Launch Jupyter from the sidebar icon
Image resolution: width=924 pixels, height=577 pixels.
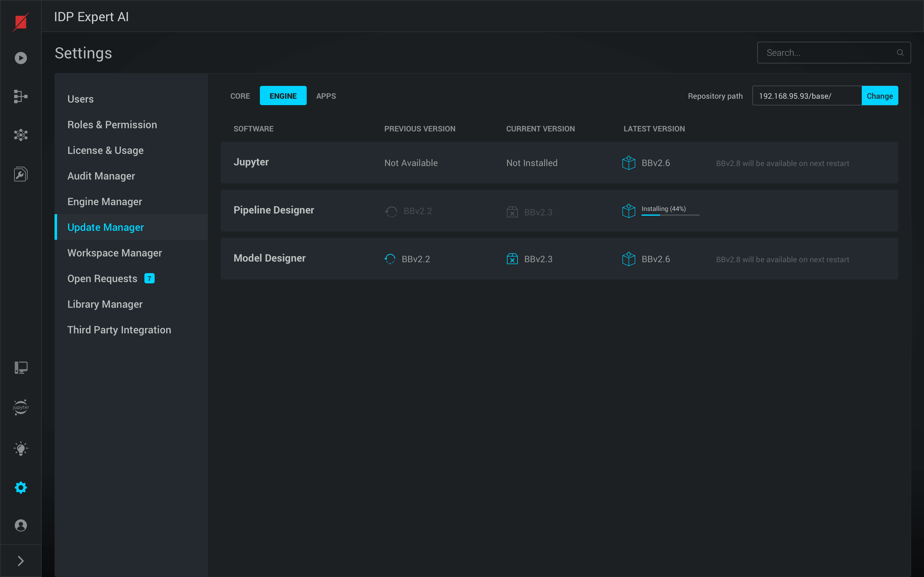21,407
